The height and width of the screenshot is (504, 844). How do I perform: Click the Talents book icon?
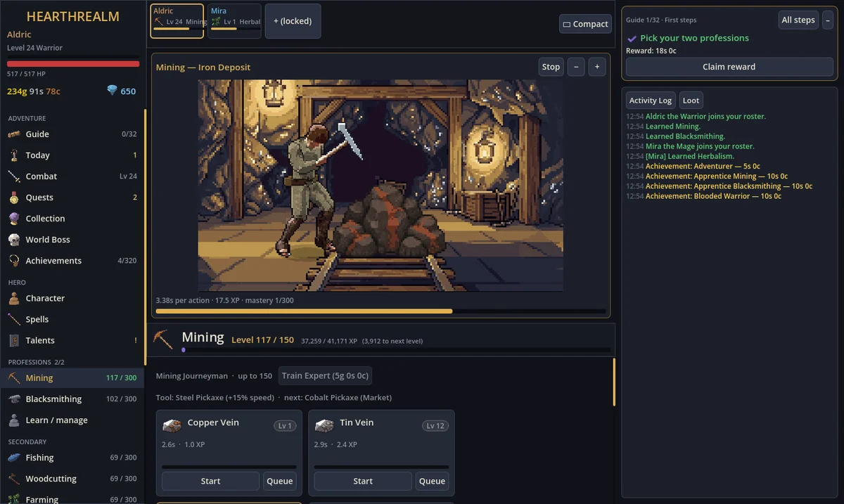14,340
